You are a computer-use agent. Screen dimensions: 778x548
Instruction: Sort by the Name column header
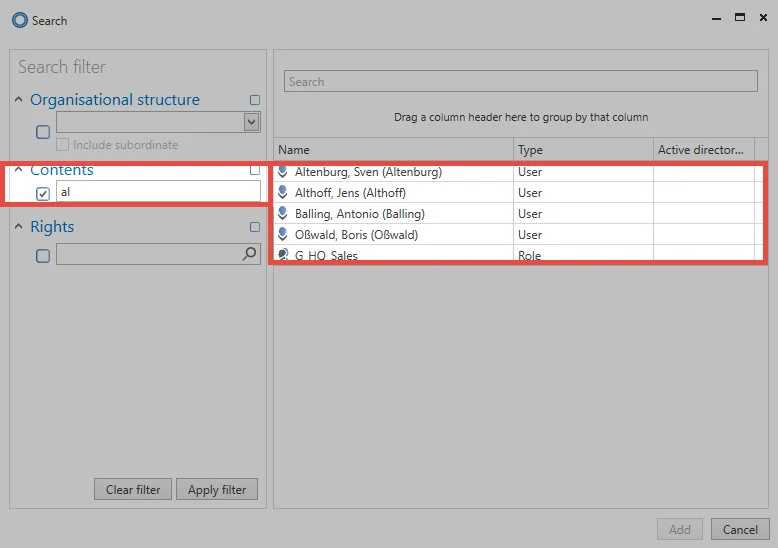[394, 149]
